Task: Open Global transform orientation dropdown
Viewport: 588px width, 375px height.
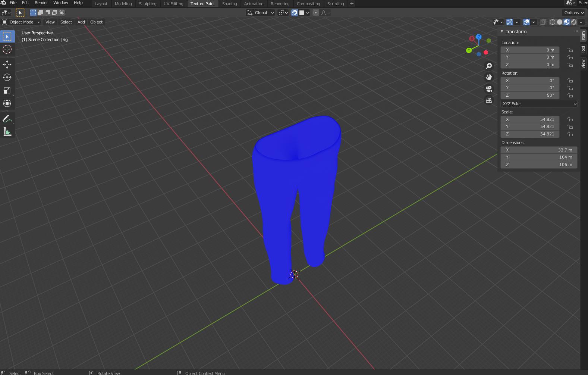Action: click(260, 13)
